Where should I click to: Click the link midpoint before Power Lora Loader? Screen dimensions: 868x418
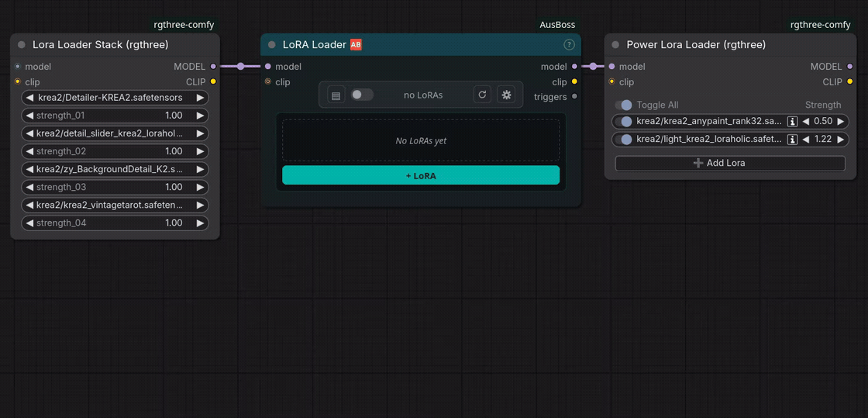coord(593,67)
